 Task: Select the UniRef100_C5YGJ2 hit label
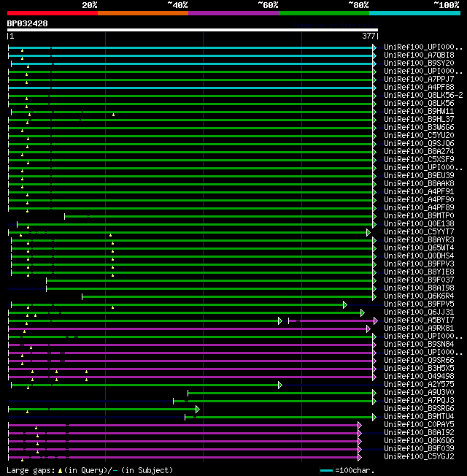tap(419, 457)
